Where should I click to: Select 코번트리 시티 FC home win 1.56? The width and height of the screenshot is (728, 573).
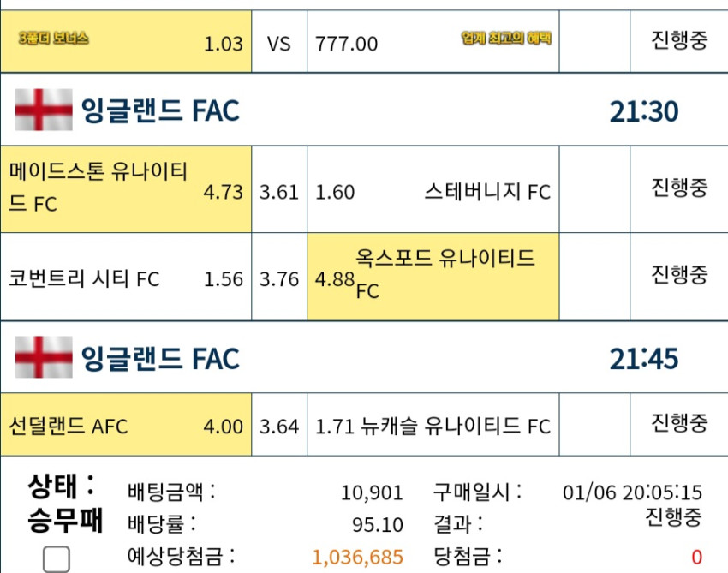(126, 277)
